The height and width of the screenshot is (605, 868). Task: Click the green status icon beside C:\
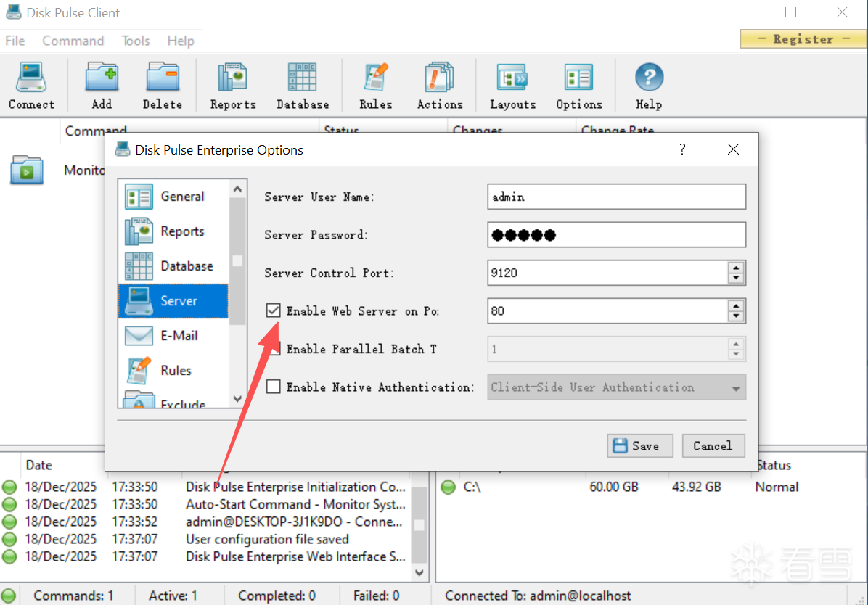[x=448, y=487]
